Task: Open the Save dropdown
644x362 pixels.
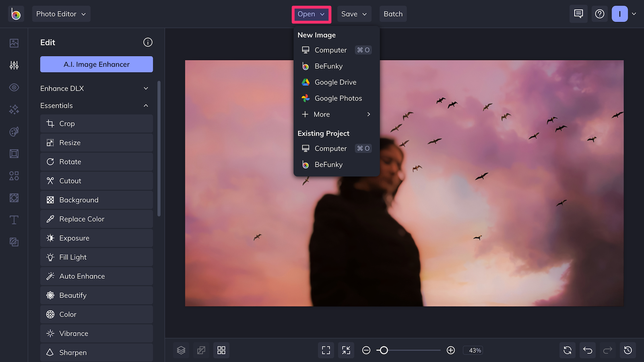Action: tap(354, 14)
